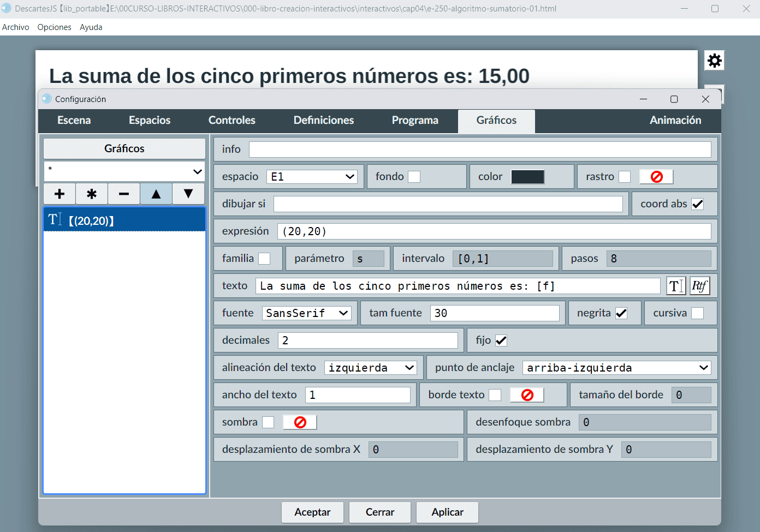Switch to the Controles tab
This screenshot has height=532, width=760.
tap(231, 121)
